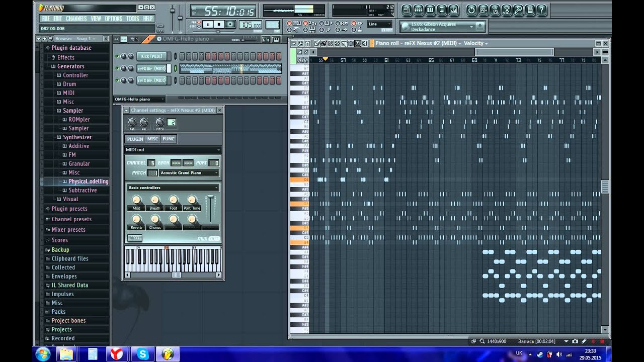The height and width of the screenshot is (362, 644).
Task: Open the Basic controllers dropdown
Action: (173, 188)
